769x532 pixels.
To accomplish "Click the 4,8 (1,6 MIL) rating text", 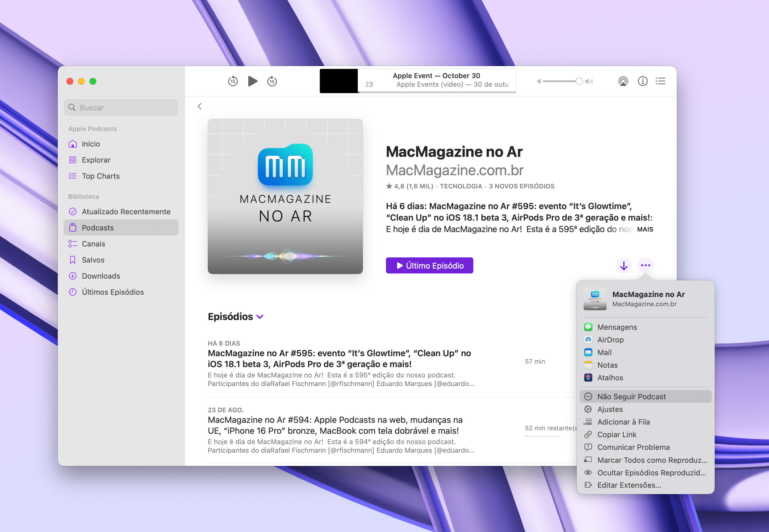I will (410, 186).
